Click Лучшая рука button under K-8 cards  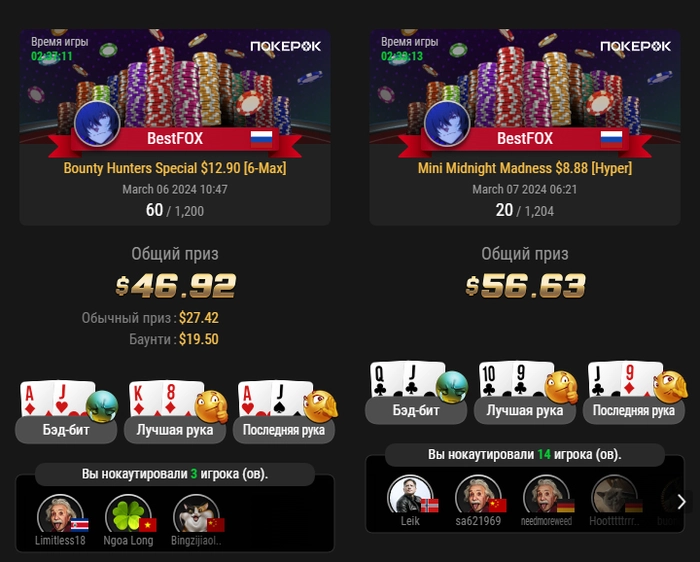click(175, 430)
